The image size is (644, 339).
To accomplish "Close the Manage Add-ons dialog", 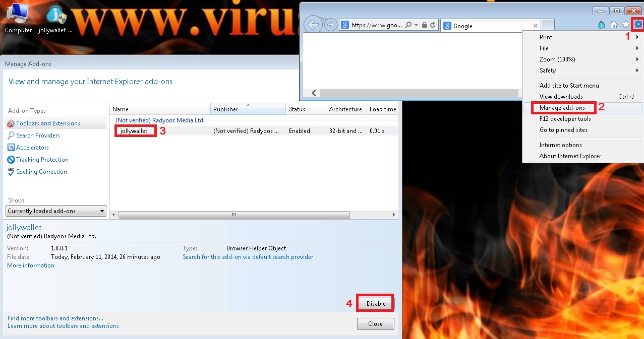I will click(375, 324).
